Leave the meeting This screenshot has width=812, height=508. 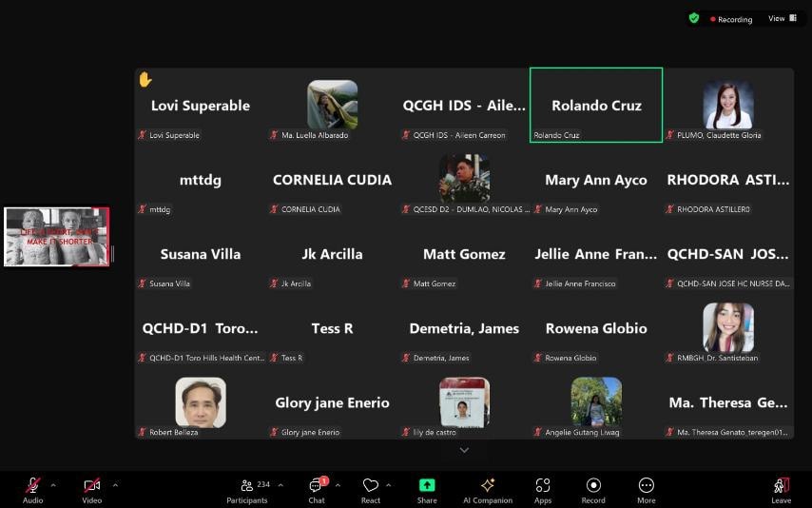[x=781, y=490]
